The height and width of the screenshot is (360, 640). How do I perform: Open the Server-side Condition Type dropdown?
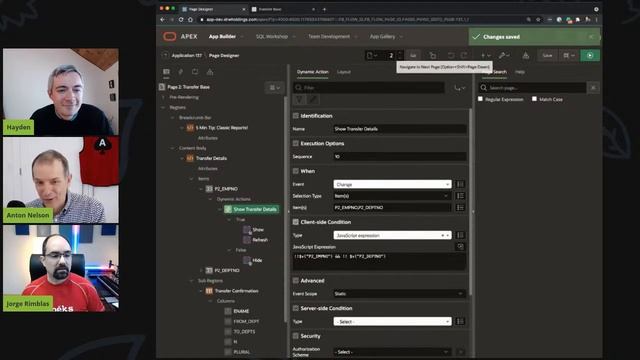392,322
